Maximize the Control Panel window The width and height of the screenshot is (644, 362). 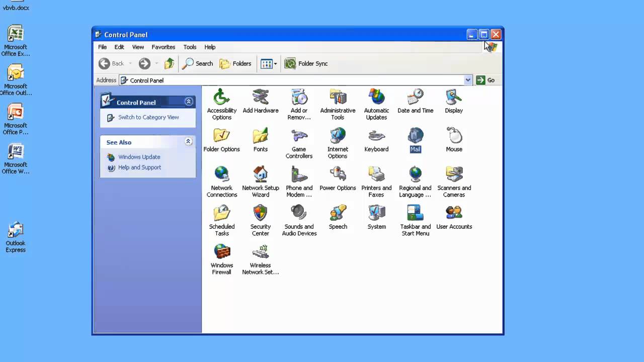[x=484, y=34]
